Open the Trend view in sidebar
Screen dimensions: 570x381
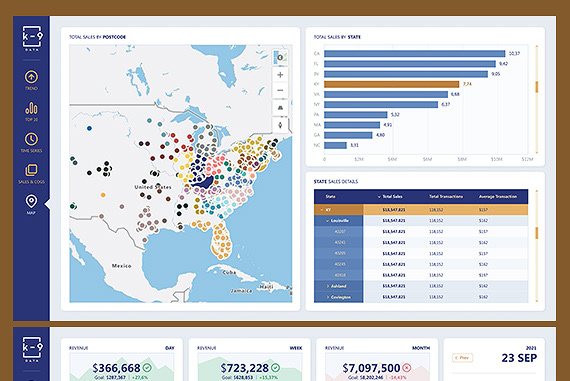click(x=31, y=77)
